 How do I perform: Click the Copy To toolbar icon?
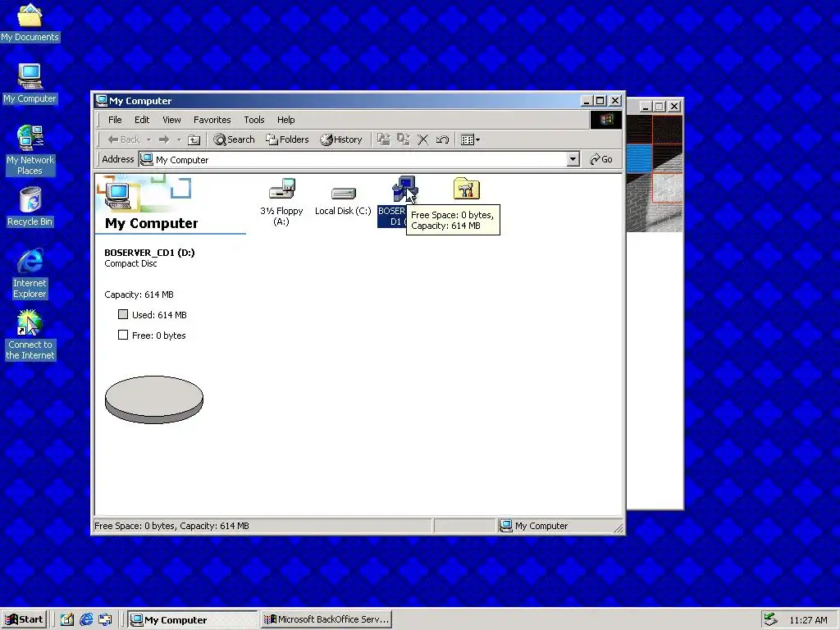point(403,139)
